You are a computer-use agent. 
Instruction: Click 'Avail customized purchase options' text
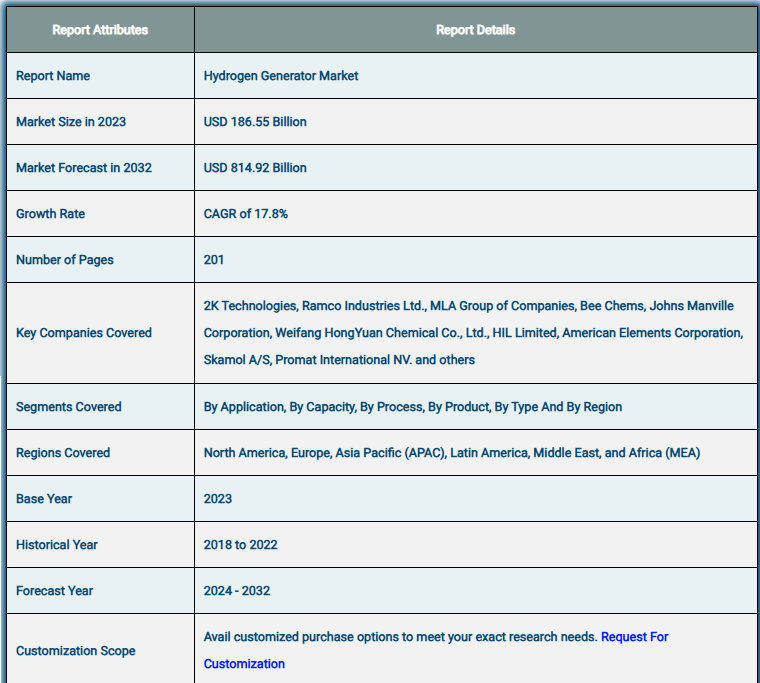pos(400,637)
